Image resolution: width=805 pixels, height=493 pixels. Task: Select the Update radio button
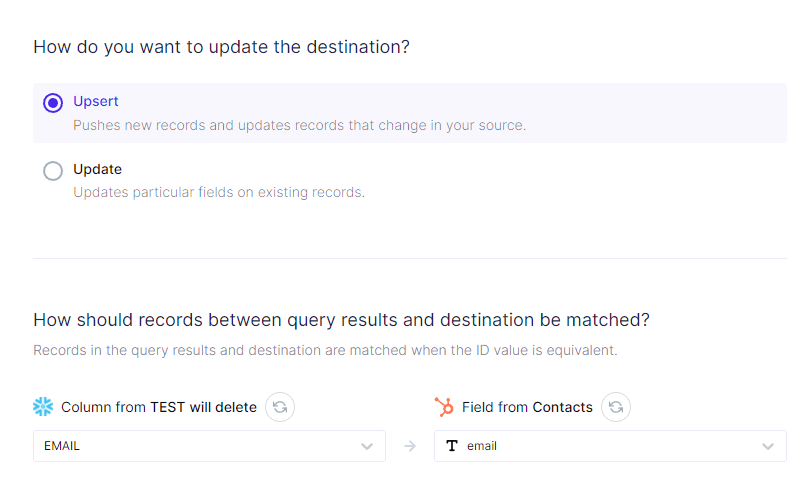pyautogui.click(x=53, y=171)
